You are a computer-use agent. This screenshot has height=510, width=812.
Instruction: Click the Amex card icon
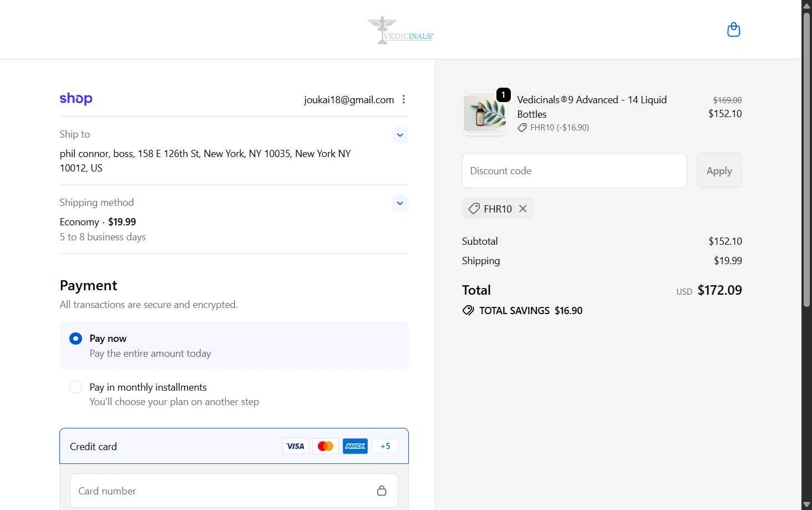tap(355, 446)
